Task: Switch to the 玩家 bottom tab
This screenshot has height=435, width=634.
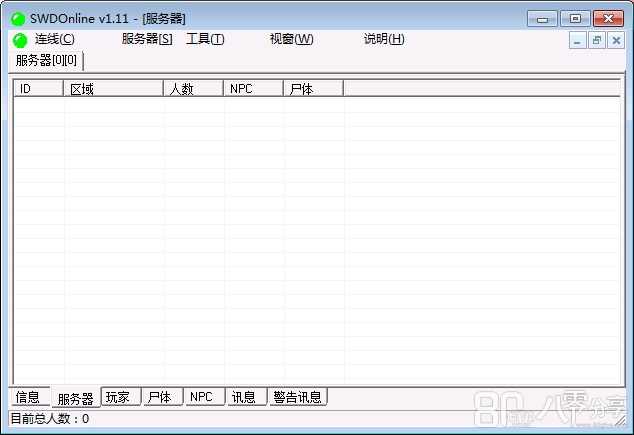Action: [120, 397]
